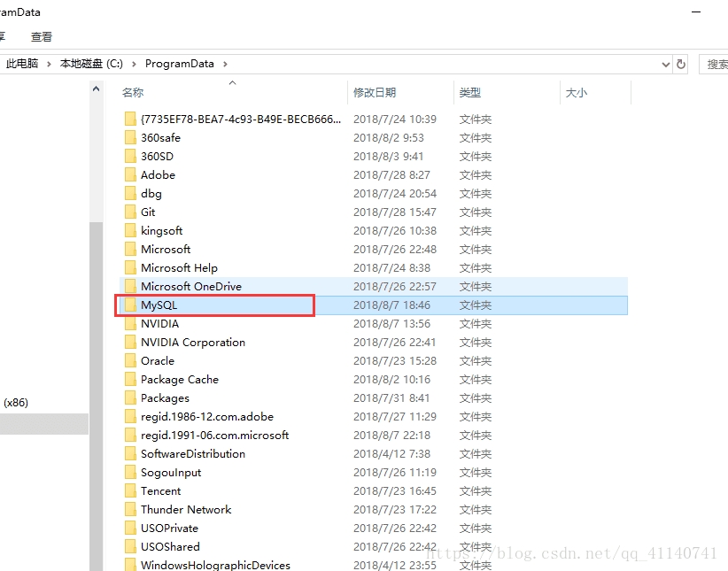728x571 pixels.
Task: Click the refresh button beside address bar
Action: coord(681,64)
